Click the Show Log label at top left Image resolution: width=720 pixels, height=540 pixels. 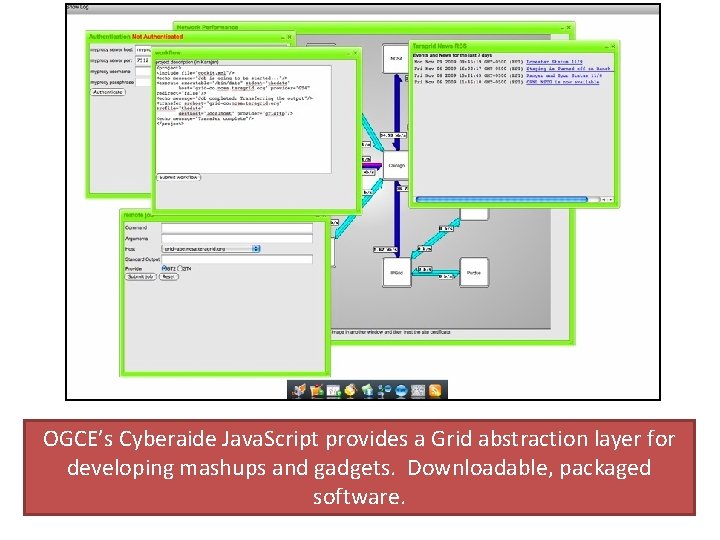point(77,7)
